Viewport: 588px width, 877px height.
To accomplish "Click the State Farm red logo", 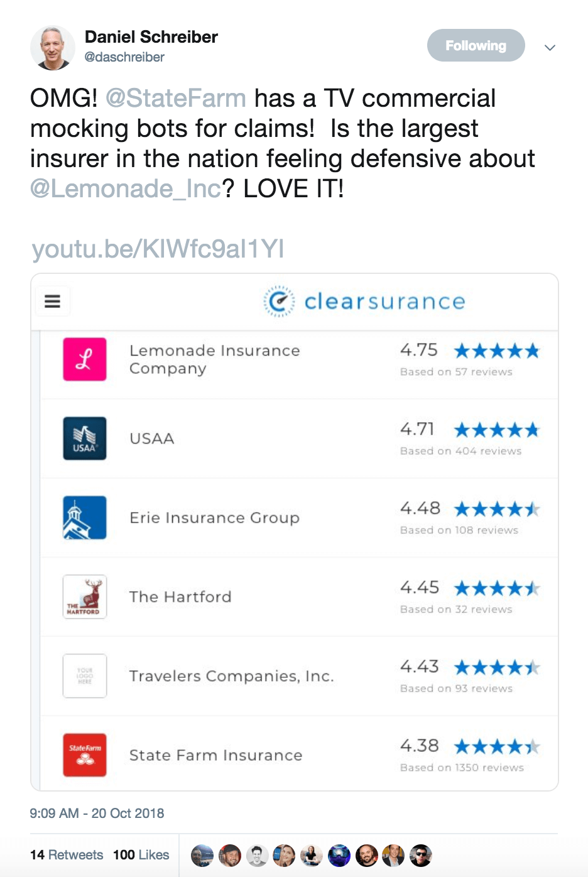I will 85,755.
